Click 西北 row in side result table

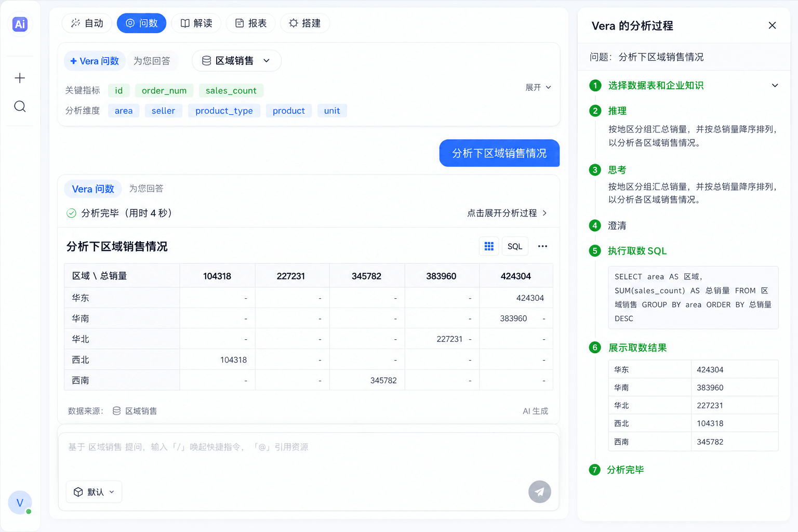pos(693,423)
